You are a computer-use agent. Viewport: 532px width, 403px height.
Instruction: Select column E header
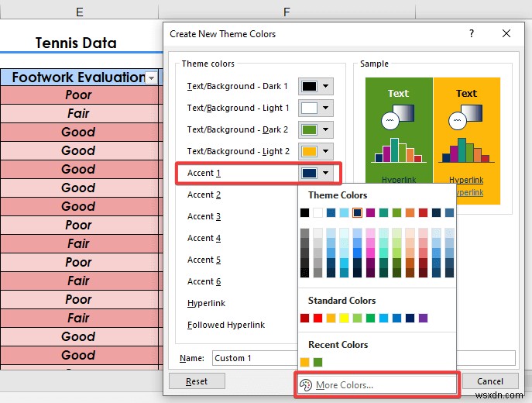pos(80,12)
